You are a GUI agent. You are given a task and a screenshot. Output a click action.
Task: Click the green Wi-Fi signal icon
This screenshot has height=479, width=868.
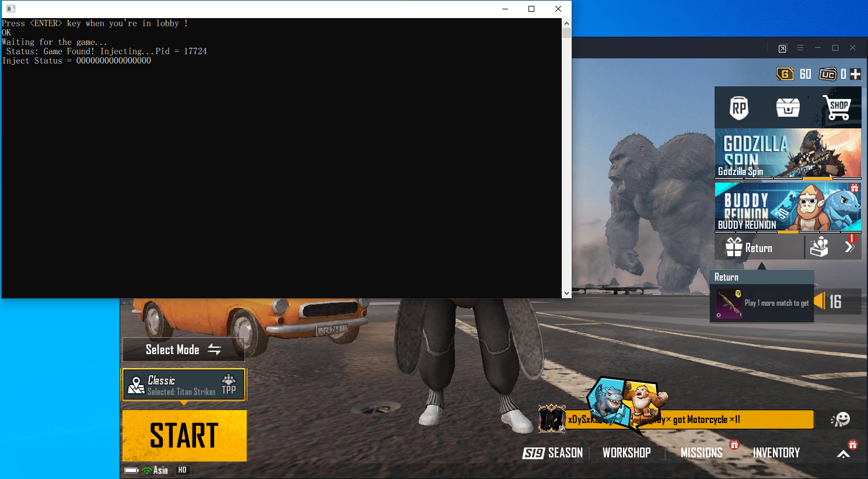pos(147,470)
